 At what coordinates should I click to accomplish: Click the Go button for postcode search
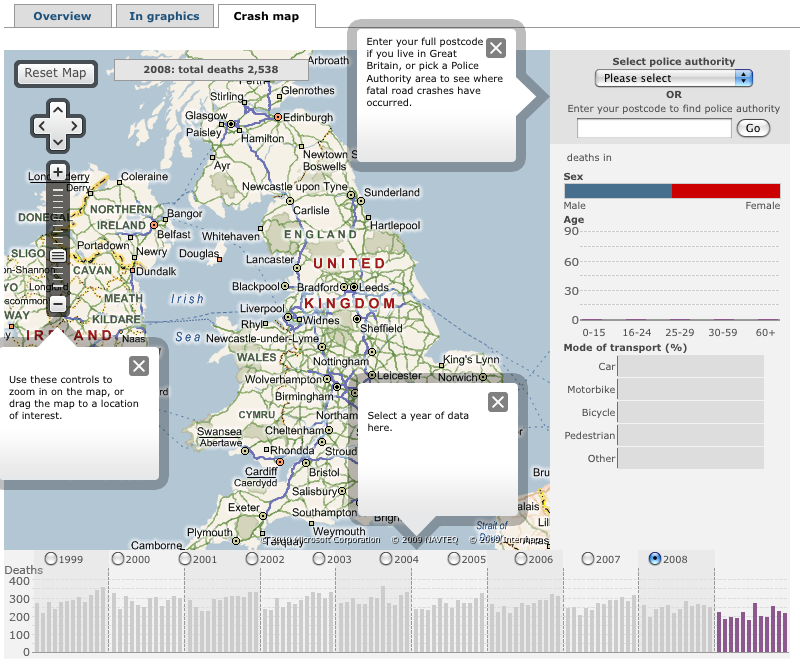tap(753, 128)
